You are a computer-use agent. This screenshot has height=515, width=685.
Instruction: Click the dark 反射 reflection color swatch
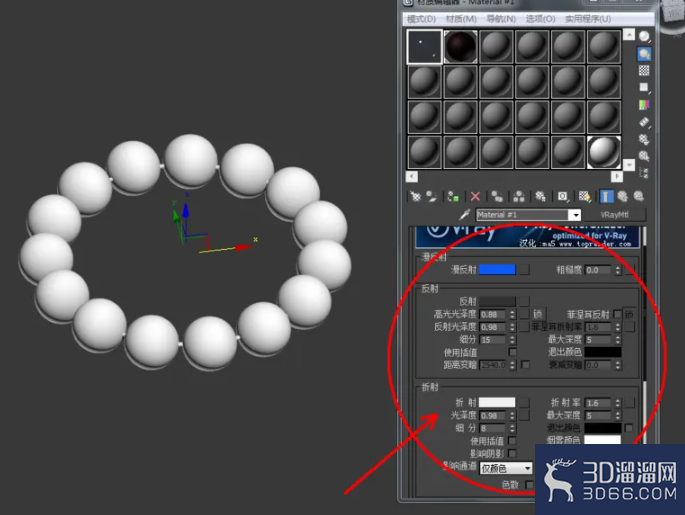(497, 301)
